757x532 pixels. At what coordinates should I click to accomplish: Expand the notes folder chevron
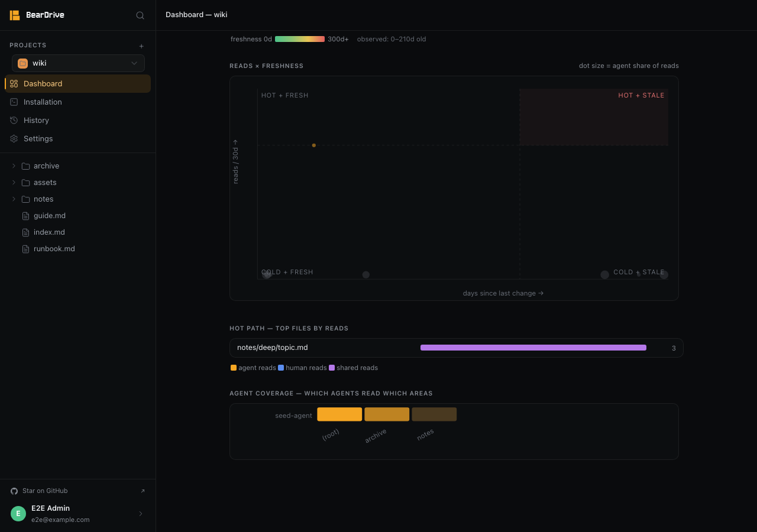coord(14,199)
